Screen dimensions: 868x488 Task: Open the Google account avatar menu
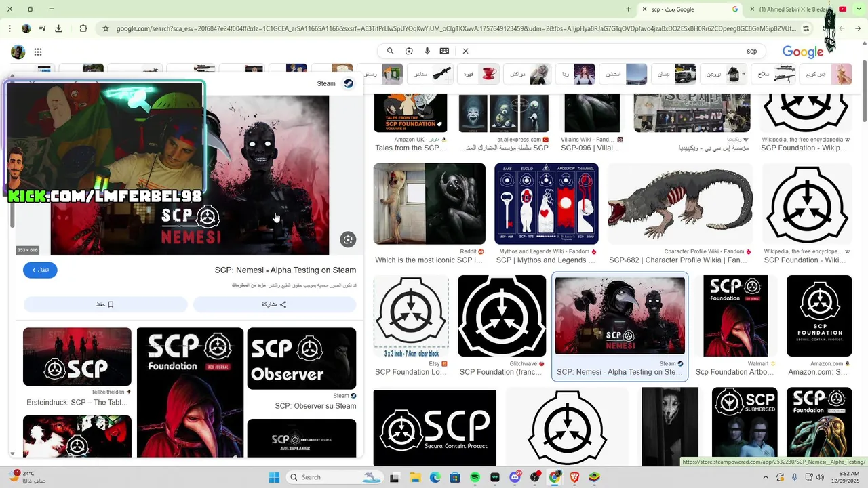coord(18,52)
